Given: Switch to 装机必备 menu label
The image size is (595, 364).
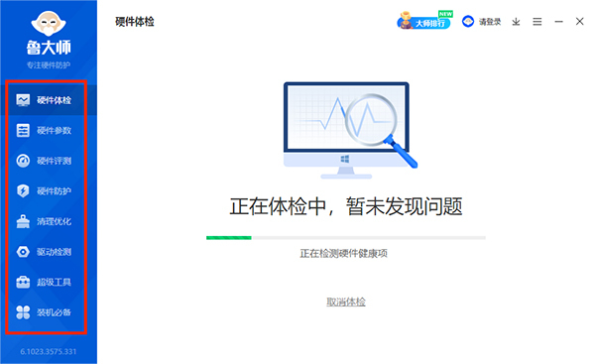Looking at the screenshot, I should tap(54, 312).
